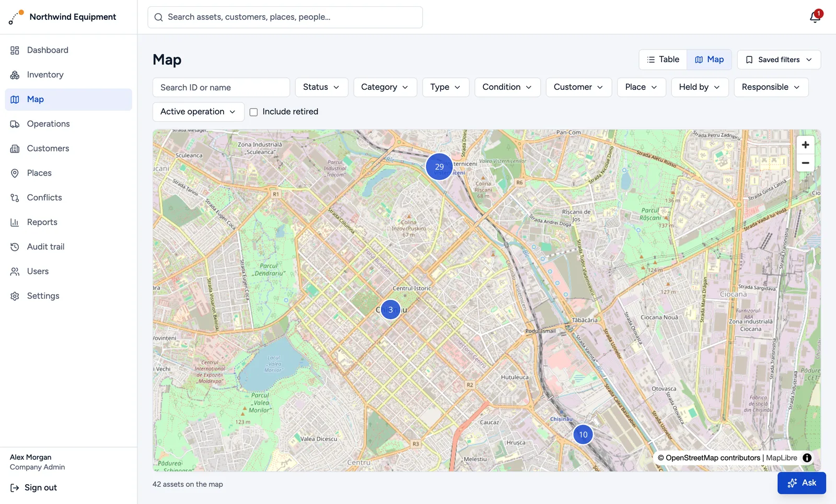Toggle map attribution info icon
Viewport: 836px width, 504px height.
(x=807, y=458)
